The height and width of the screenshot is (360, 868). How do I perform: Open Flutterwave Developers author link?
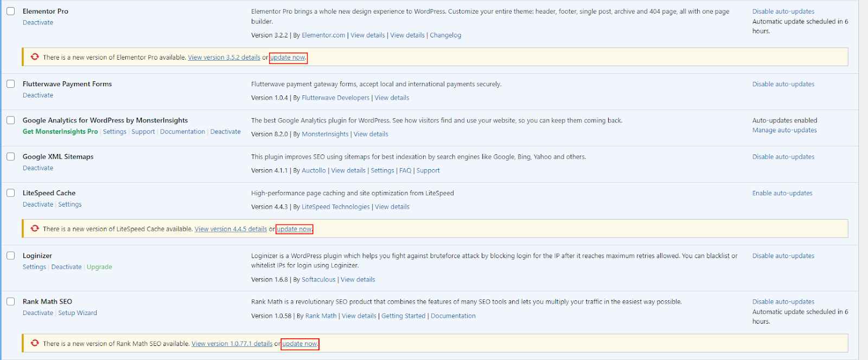click(335, 98)
